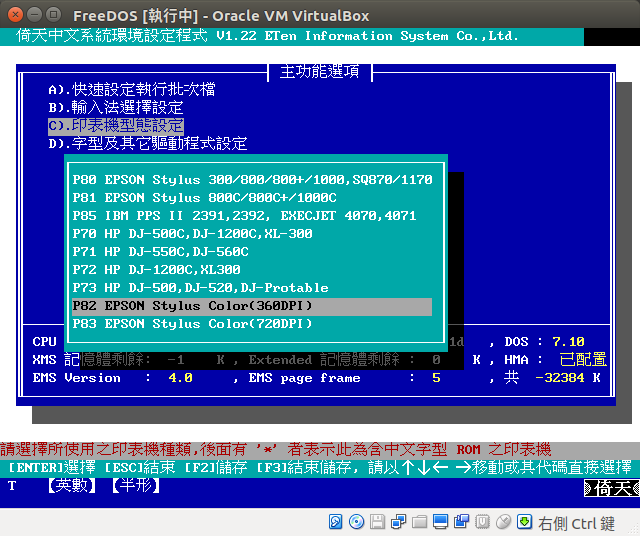Click the red printer selection instruction text

(x=276, y=449)
